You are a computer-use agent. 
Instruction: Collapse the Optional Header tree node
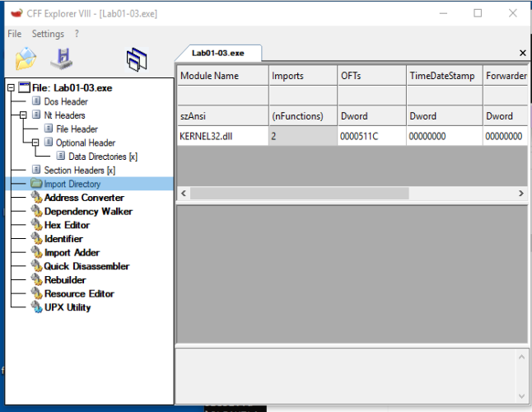pyautogui.click(x=35, y=143)
